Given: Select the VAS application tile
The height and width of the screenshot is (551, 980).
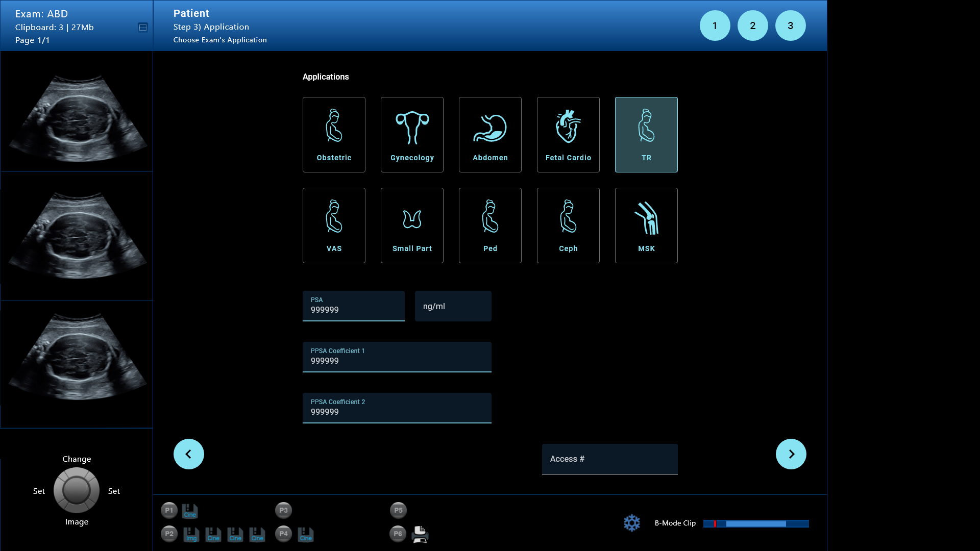Looking at the screenshot, I should [x=334, y=226].
